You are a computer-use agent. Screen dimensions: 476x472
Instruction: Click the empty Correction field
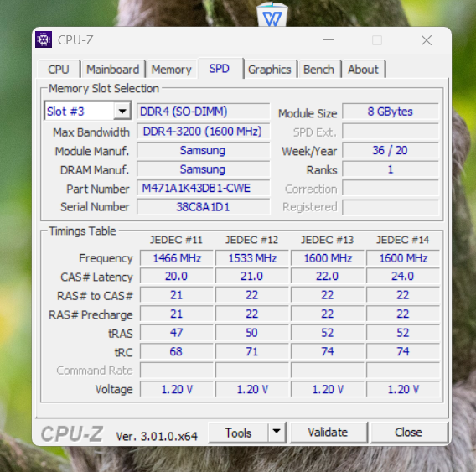point(391,188)
